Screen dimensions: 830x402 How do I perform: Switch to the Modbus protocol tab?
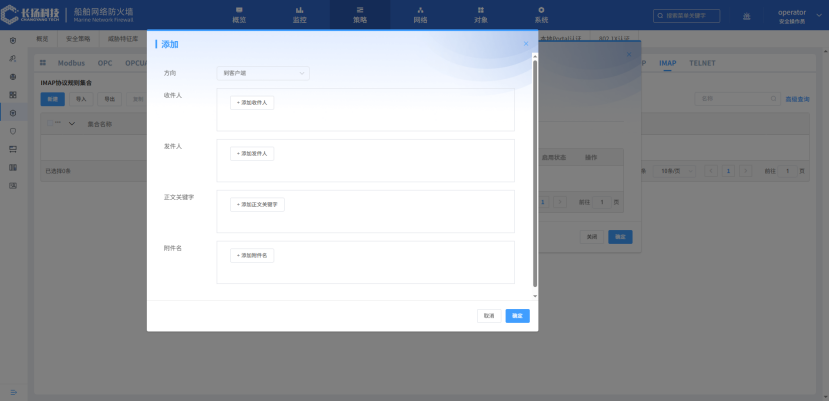71,63
